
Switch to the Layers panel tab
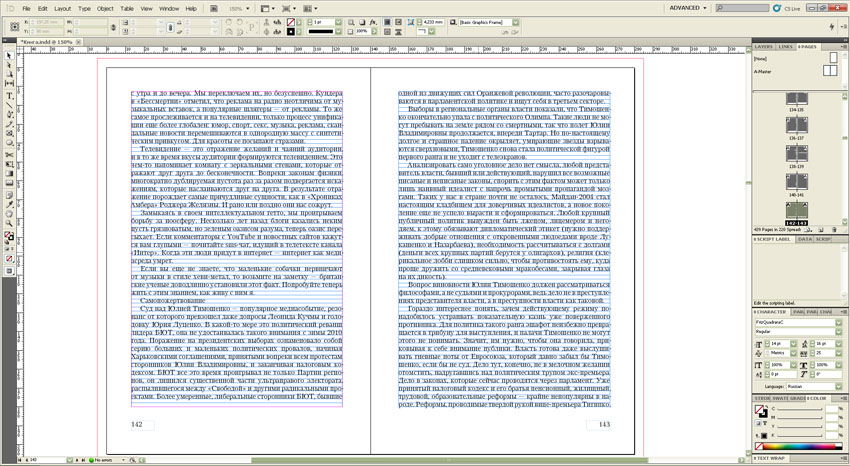pos(763,47)
